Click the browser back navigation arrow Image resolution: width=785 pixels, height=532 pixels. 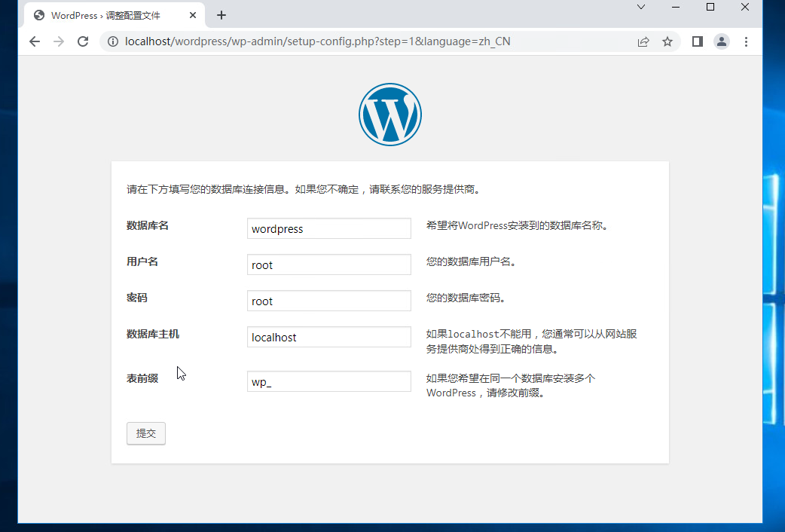35,41
